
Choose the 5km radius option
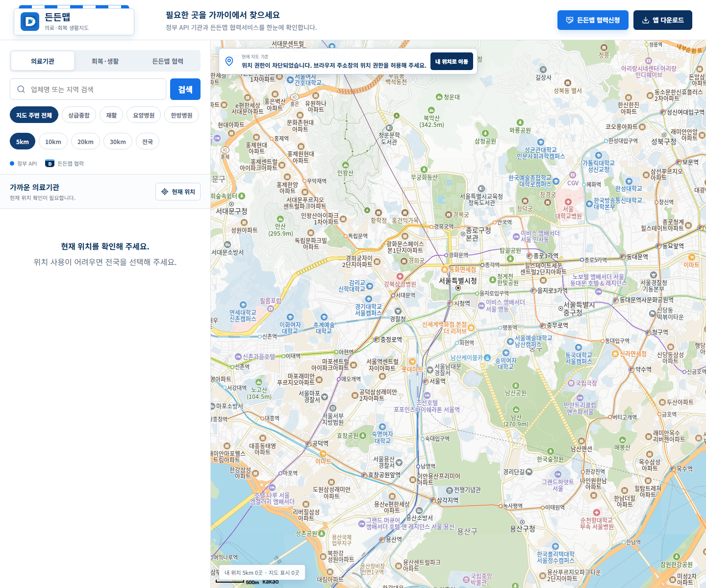tap(23, 142)
